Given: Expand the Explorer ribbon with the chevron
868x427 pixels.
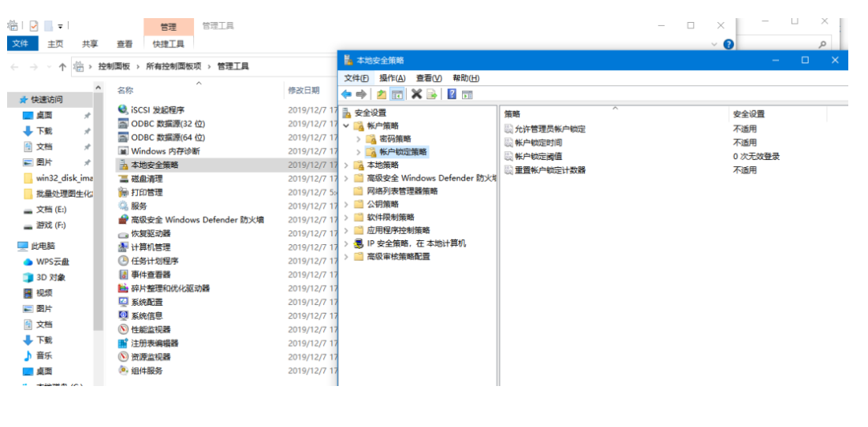Looking at the screenshot, I should (x=715, y=44).
